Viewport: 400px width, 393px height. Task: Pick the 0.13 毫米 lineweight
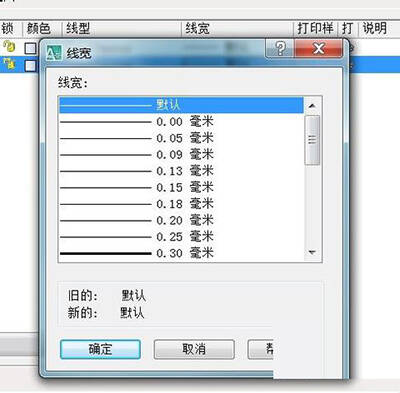[x=181, y=171]
